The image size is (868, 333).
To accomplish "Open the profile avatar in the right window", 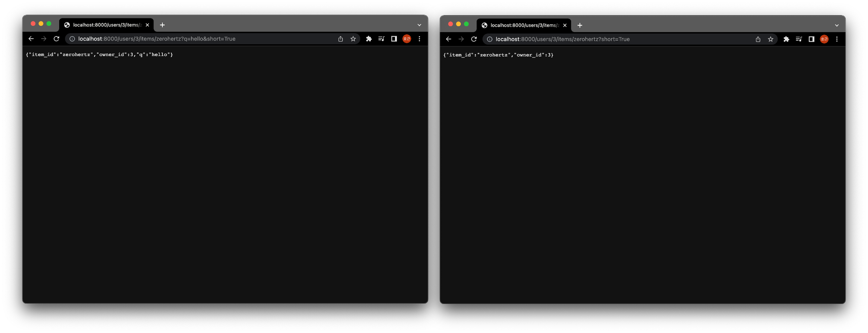I will click(x=824, y=39).
